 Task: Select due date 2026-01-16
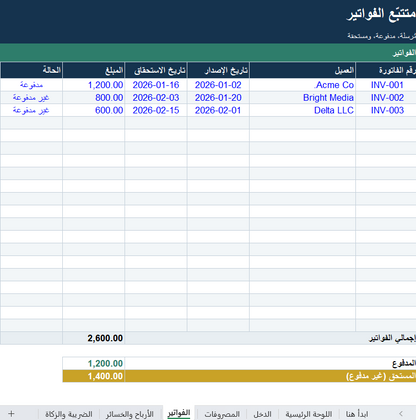click(156, 85)
